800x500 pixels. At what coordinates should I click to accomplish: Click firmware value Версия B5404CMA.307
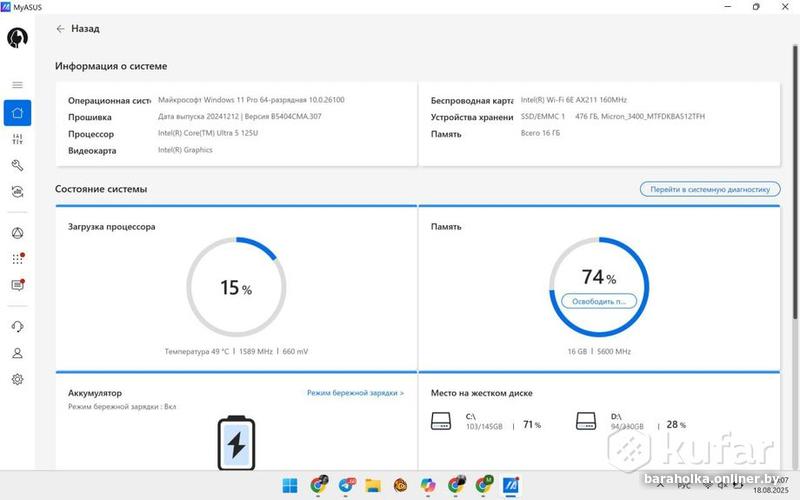coord(283,116)
